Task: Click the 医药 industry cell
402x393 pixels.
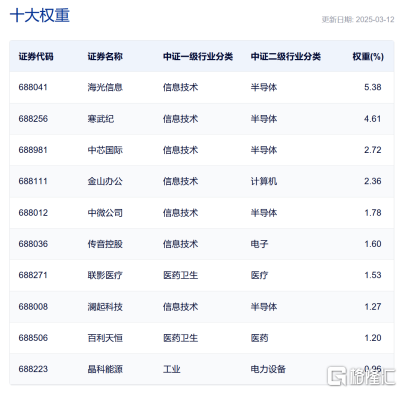Action: 259,338
